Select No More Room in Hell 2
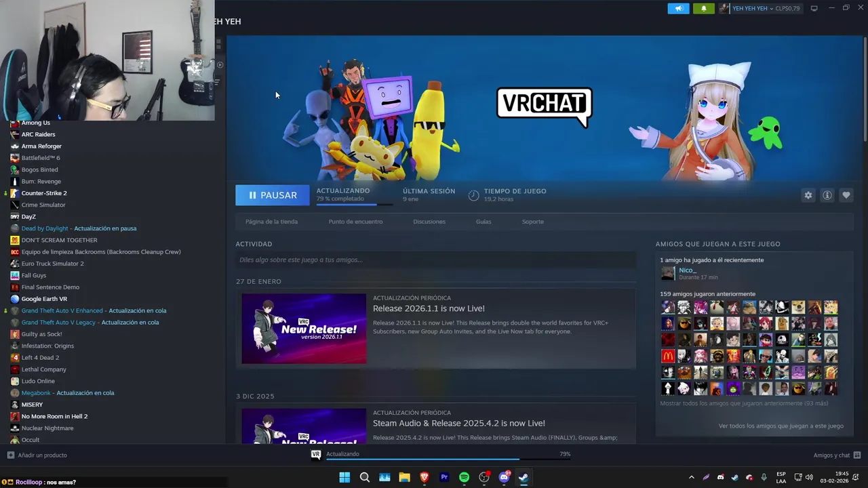This screenshot has height=488, width=868. (x=54, y=416)
